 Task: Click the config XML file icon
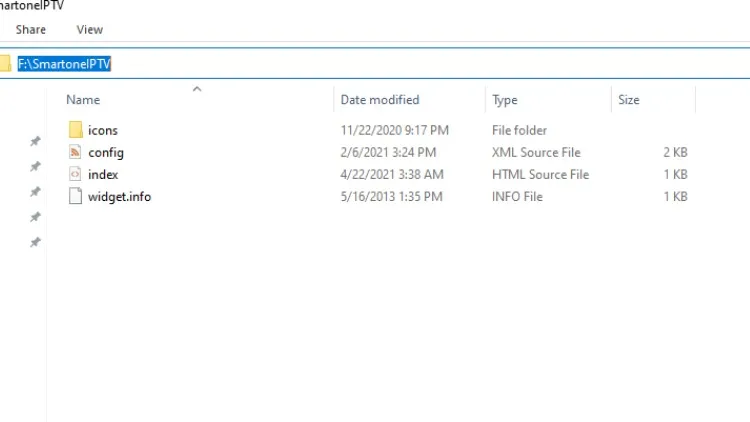click(76, 152)
